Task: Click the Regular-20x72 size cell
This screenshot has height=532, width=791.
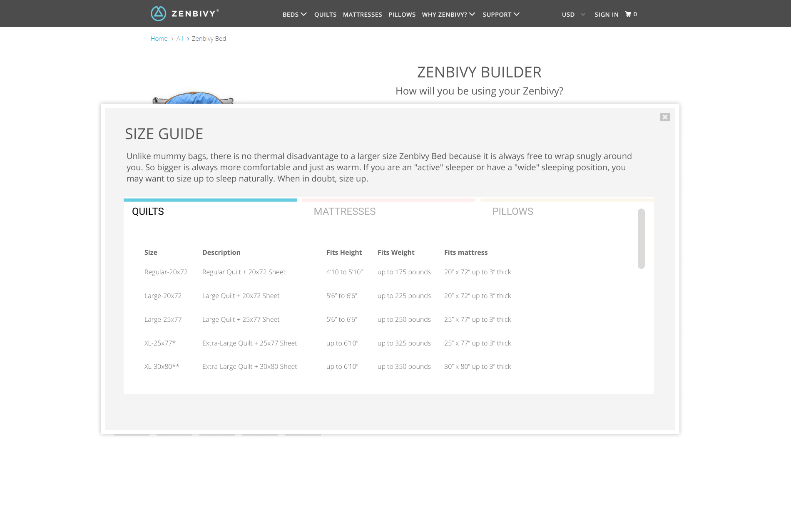Action: (166, 272)
